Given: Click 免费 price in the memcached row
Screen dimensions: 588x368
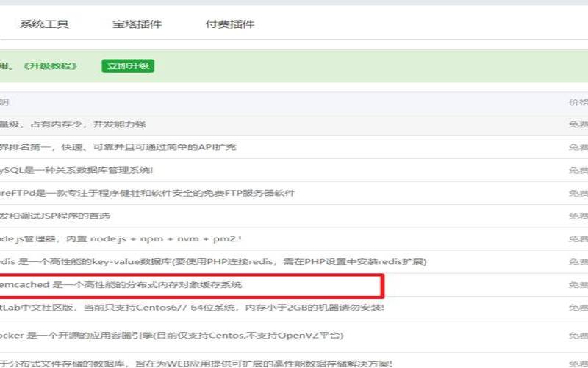Looking at the screenshot, I should [578, 285].
